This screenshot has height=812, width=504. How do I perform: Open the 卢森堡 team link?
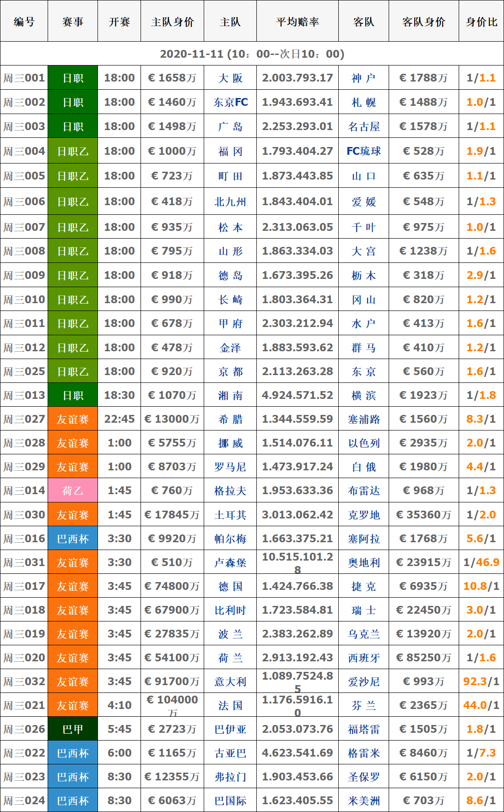(230, 562)
